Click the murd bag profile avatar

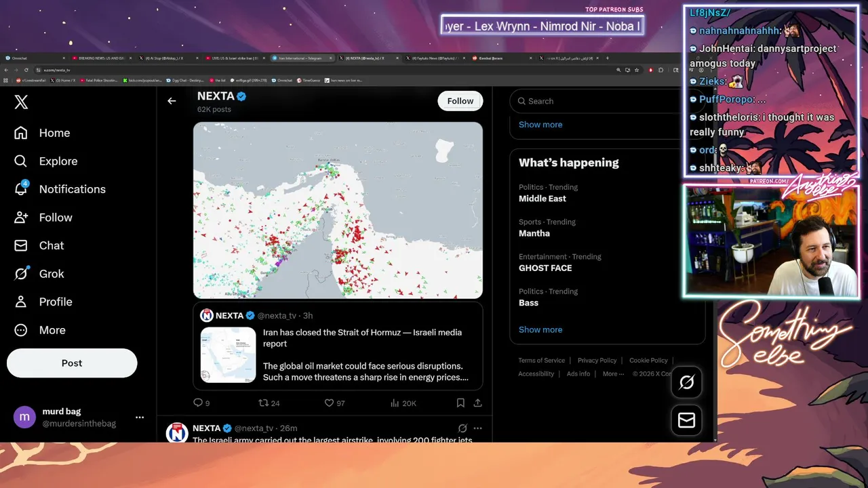click(24, 417)
